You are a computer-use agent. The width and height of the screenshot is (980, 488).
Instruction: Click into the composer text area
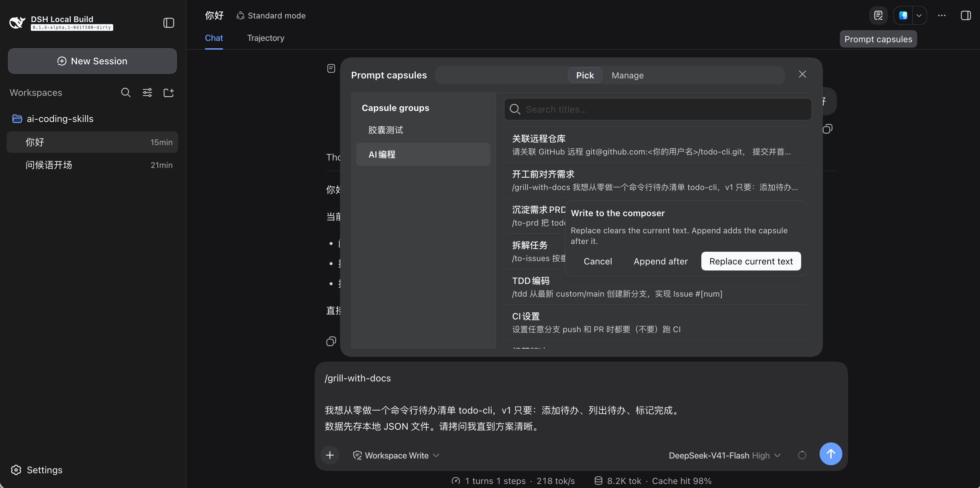[580, 402]
